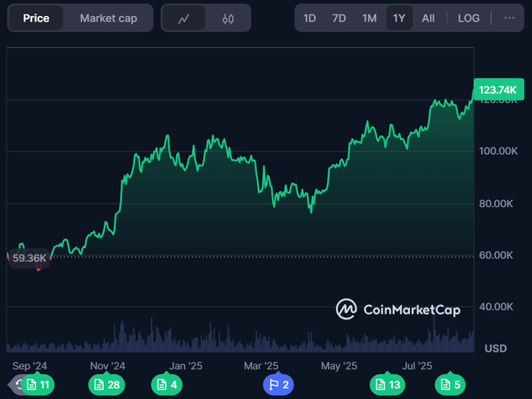Click the 123.74K current price label

pyautogui.click(x=497, y=90)
